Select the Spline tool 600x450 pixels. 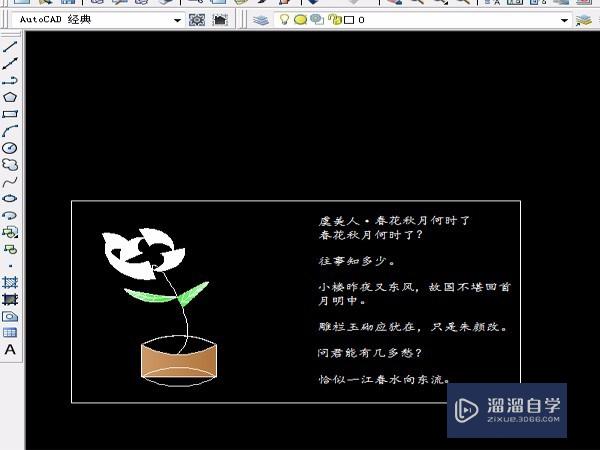(x=10, y=181)
